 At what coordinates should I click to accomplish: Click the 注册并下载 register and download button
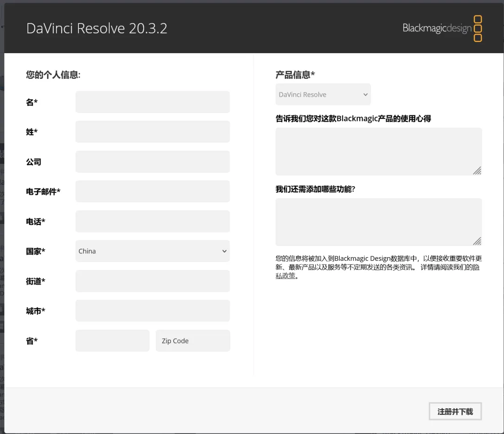tap(455, 411)
